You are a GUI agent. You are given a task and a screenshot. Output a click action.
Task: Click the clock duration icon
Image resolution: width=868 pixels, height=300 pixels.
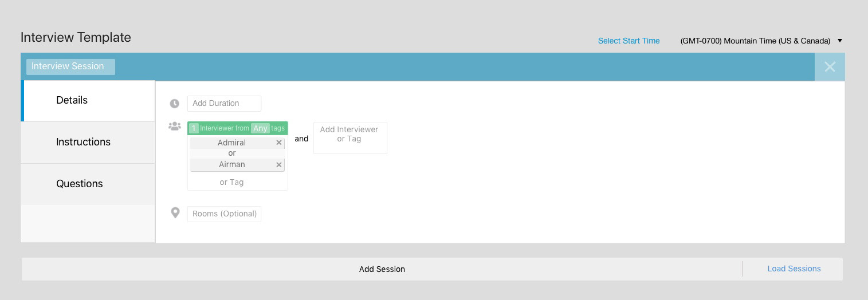pyautogui.click(x=175, y=104)
